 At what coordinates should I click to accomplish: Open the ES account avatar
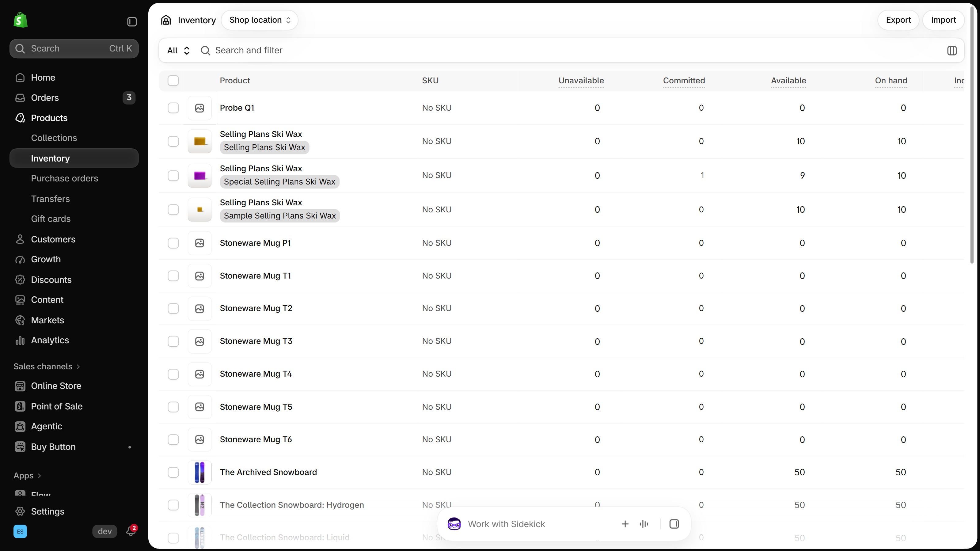(20, 531)
